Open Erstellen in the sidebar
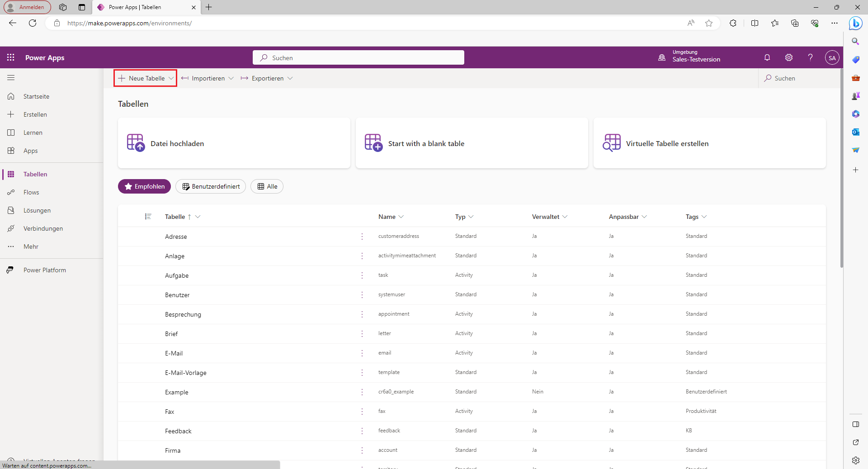The width and height of the screenshot is (868, 469). (x=52, y=114)
